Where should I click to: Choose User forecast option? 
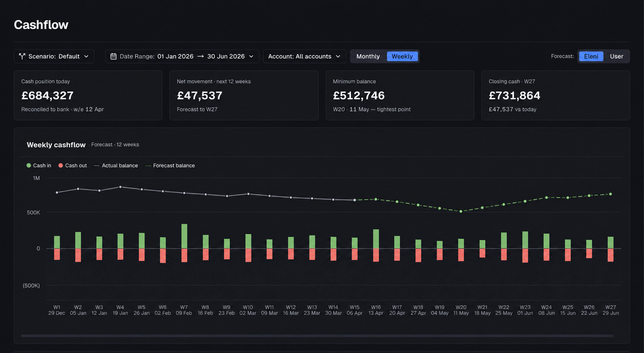tap(616, 56)
